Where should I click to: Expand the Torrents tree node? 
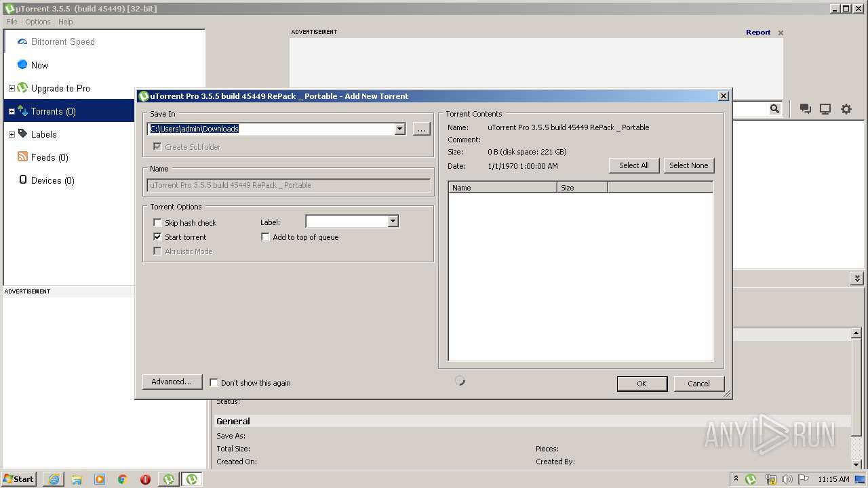click(x=12, y=111)
